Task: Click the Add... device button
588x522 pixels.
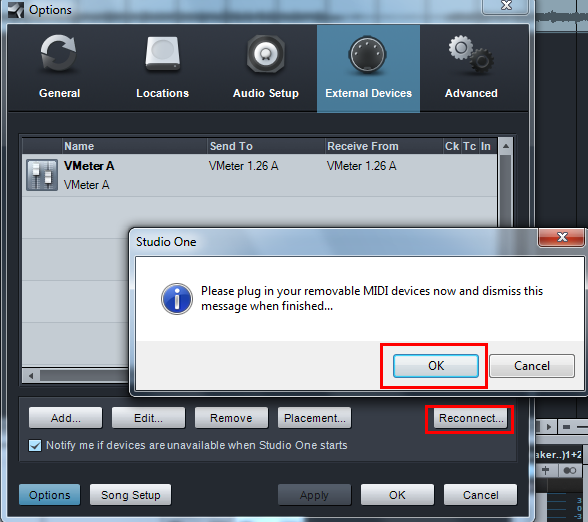Action: point(66,418)
